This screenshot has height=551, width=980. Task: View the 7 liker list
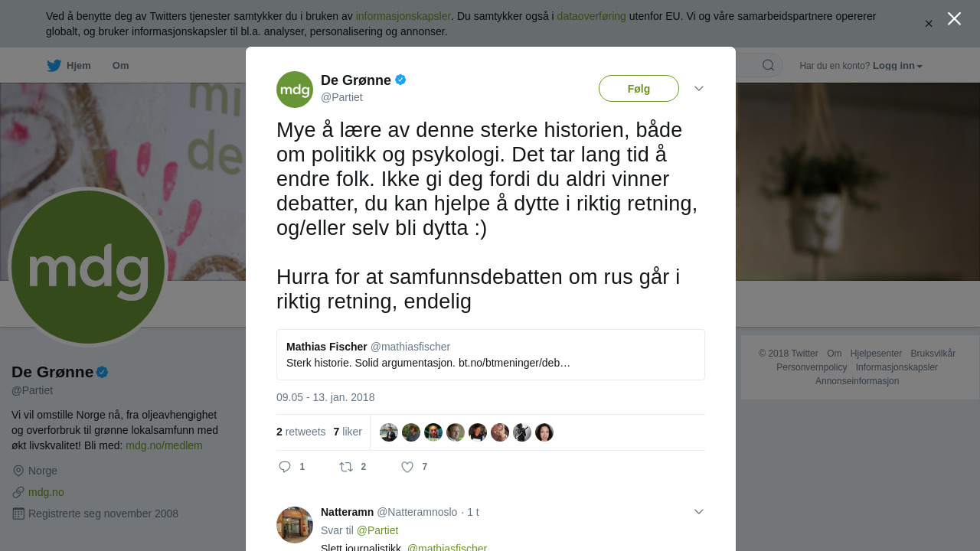pos(348,432)
